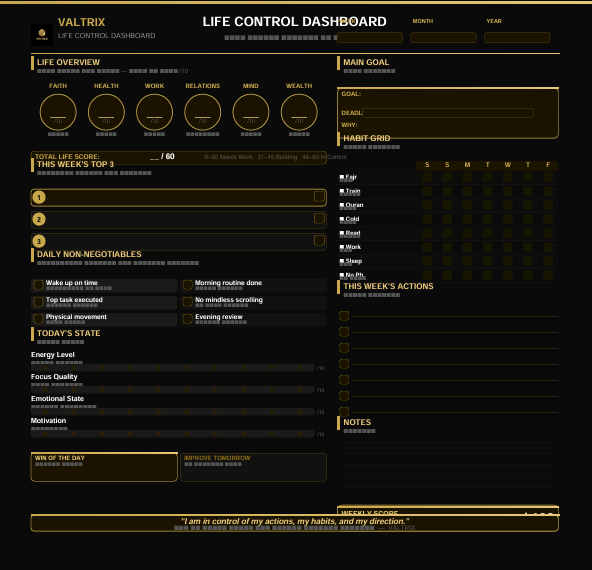Select the number 3 priority badge
Viewport: 592px width, 570px height.
pyautogui.click(x=39, y=241)
